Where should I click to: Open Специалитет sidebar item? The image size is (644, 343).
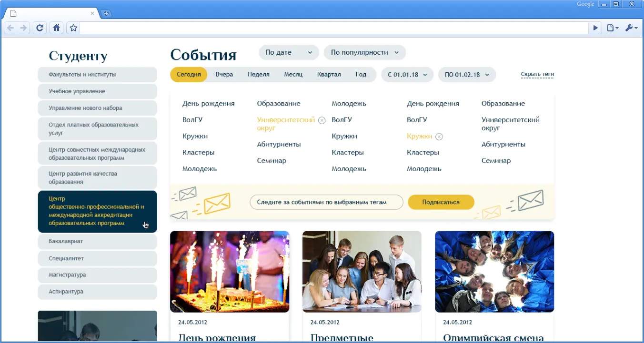click(x=97, y=258)
